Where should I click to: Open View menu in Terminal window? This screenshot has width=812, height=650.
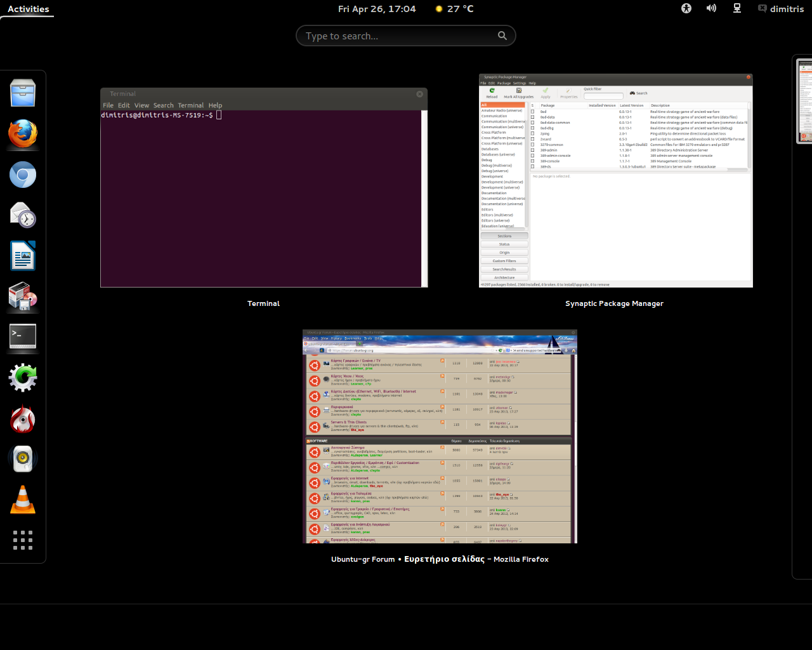(x=141, y=105)
